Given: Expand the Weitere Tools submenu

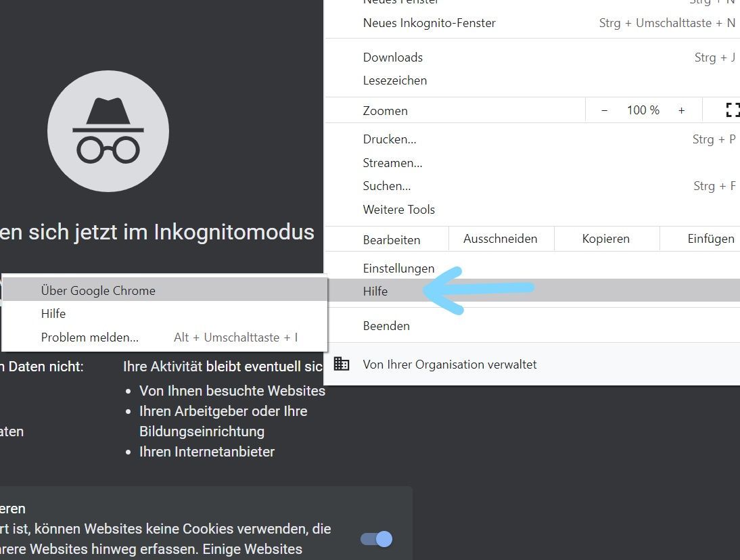Looking at the screenshot, I should tap(532, 210).
